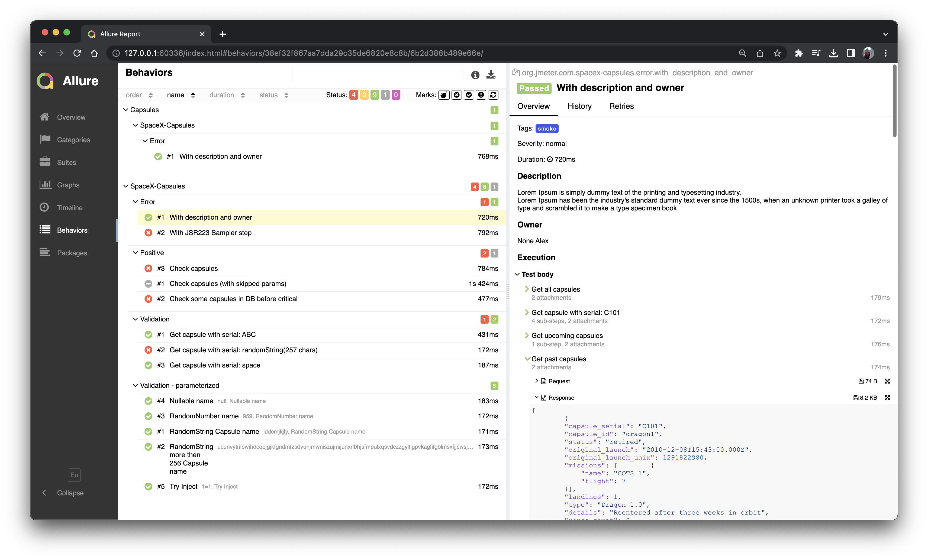Expand Response attachment to fullscreen
The image size is (928, 560).
[x=887, y=398]
